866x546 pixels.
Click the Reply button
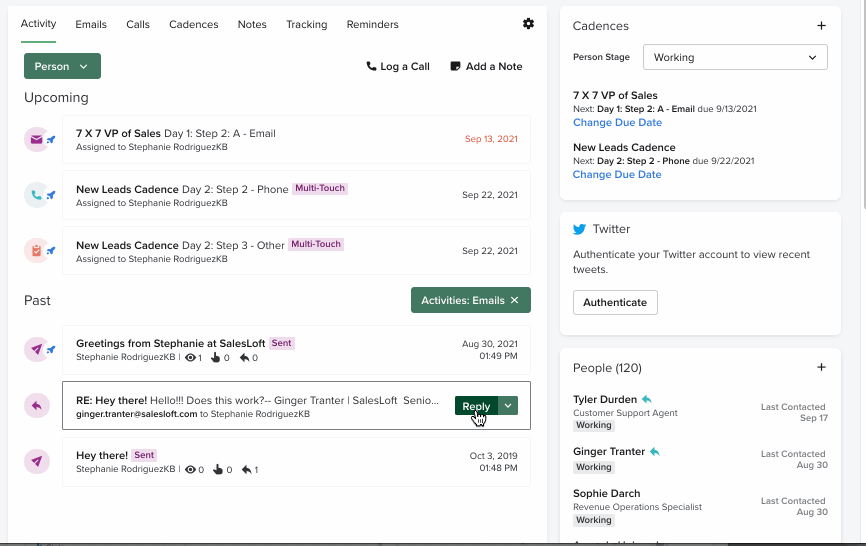tap(476, 406)
